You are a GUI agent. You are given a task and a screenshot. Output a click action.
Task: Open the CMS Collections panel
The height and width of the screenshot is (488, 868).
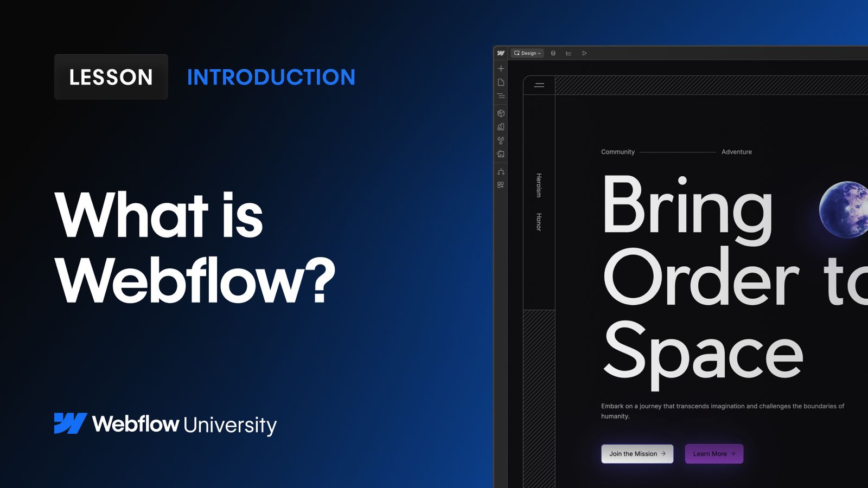pyautogui.click(x=553, y=53)
